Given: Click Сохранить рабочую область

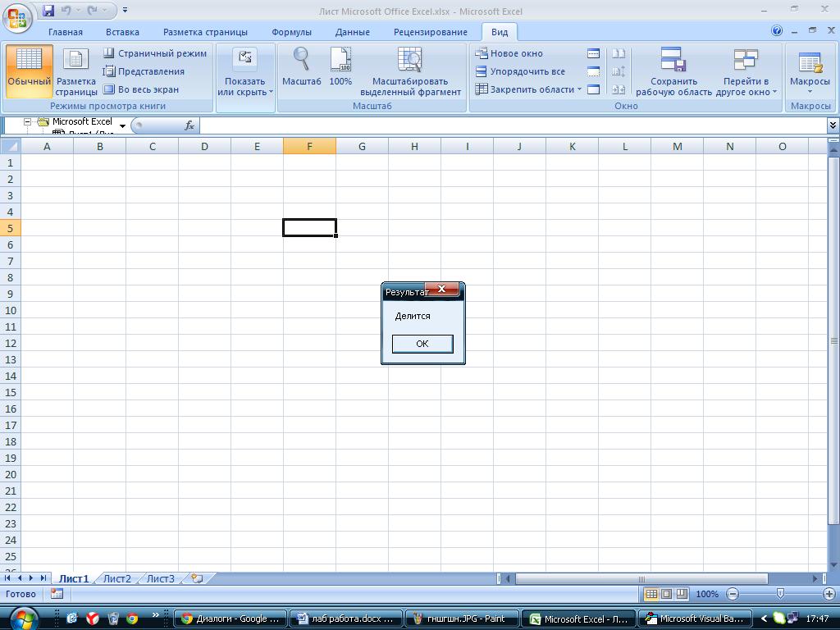Looking at the screenshot, I should click(673, 72).
